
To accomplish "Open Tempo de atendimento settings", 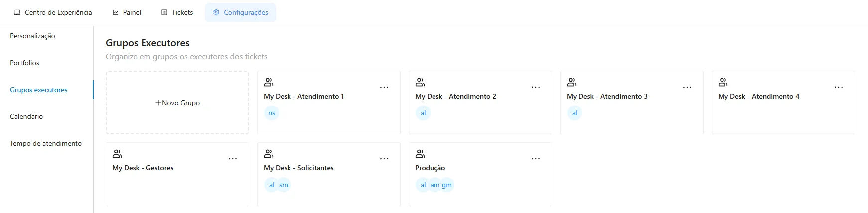I will click(x=46, y=144).
